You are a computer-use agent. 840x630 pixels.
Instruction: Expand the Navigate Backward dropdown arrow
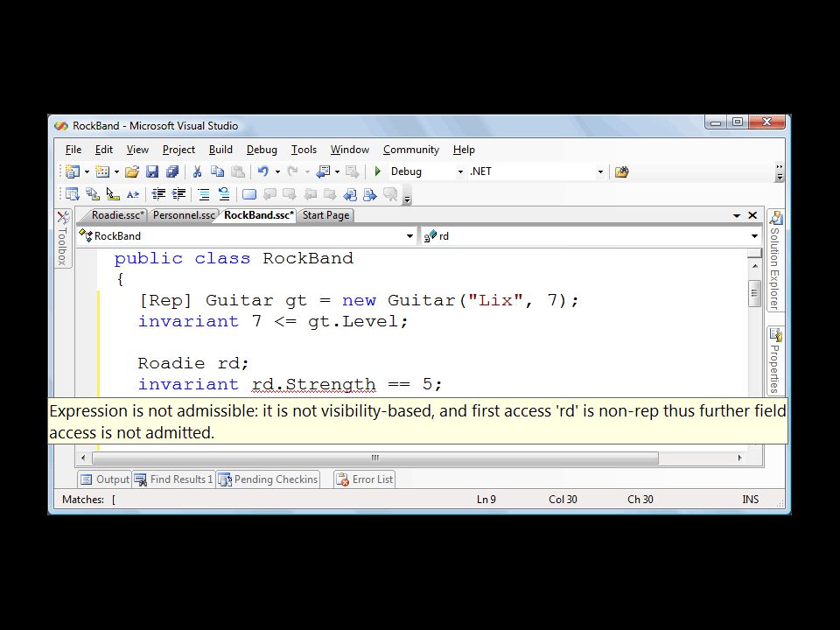337,172
